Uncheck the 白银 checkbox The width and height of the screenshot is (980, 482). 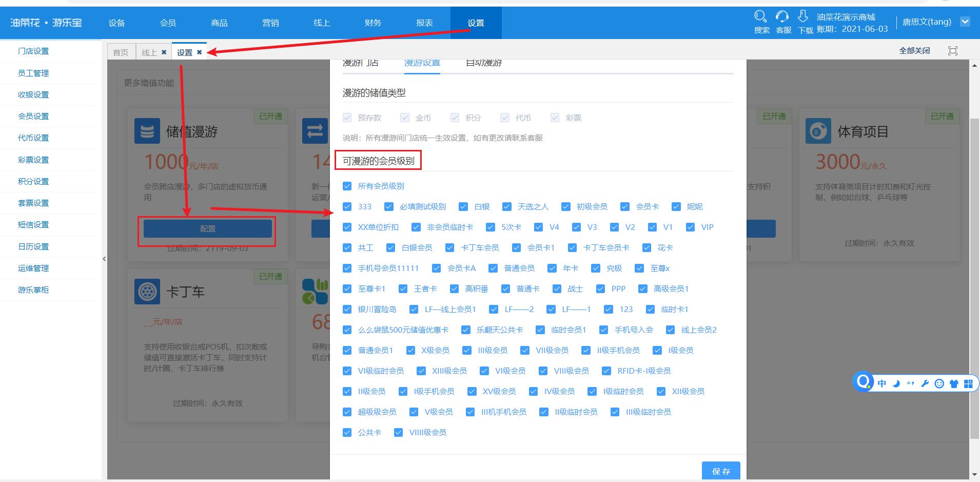point(463,206)
